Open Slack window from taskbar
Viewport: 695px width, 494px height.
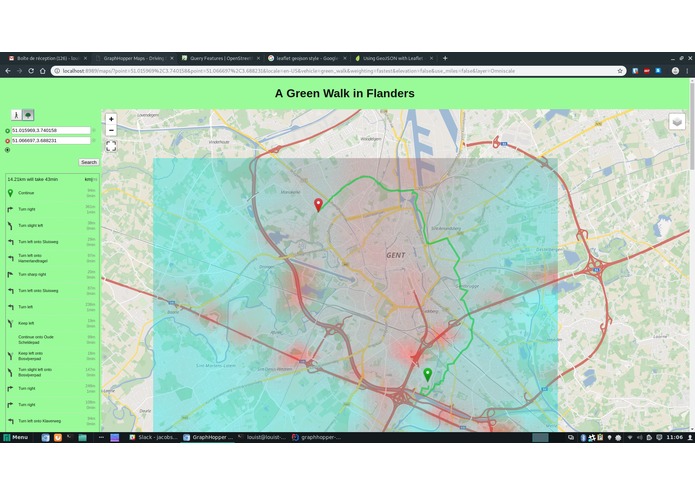(x=153, y=437)
